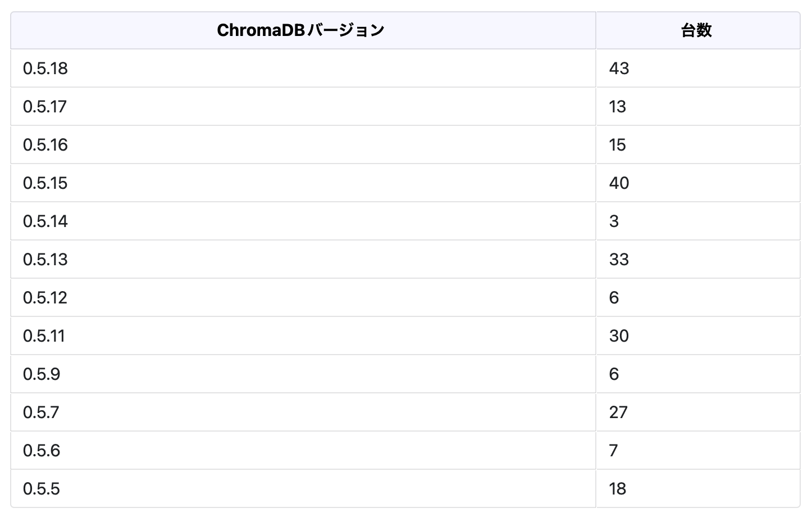Select the 0.5.18 version cell
Screen dimensions: 812x517
(x=45, y=69)
